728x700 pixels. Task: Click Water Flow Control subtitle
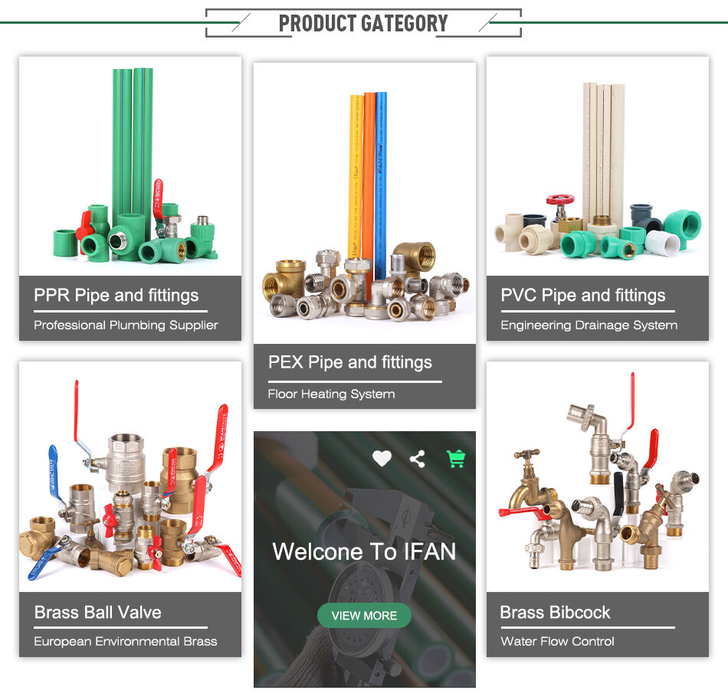(557, 642)
